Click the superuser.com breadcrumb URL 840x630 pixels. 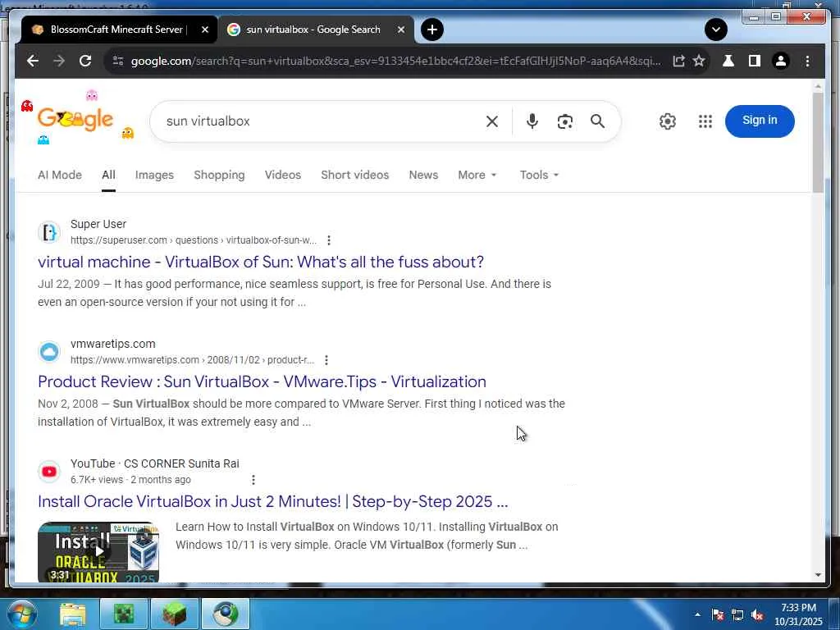click(194, 240)
